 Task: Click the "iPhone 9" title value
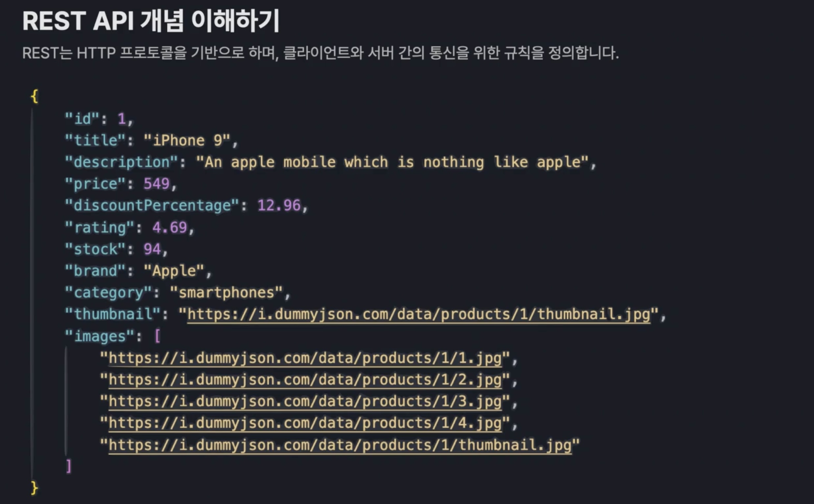click(187, 140)
